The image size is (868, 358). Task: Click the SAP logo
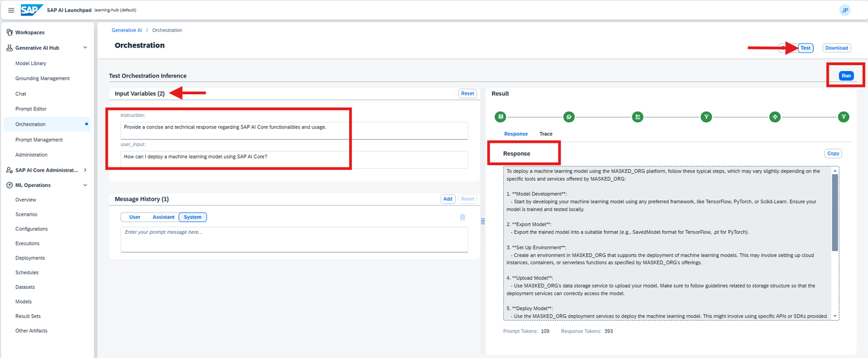31,10
